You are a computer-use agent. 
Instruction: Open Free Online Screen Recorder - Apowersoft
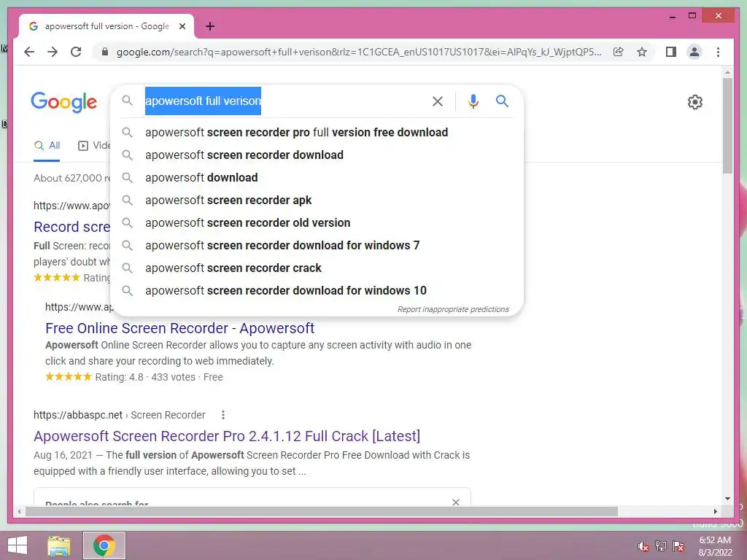(x=179, y=328)
